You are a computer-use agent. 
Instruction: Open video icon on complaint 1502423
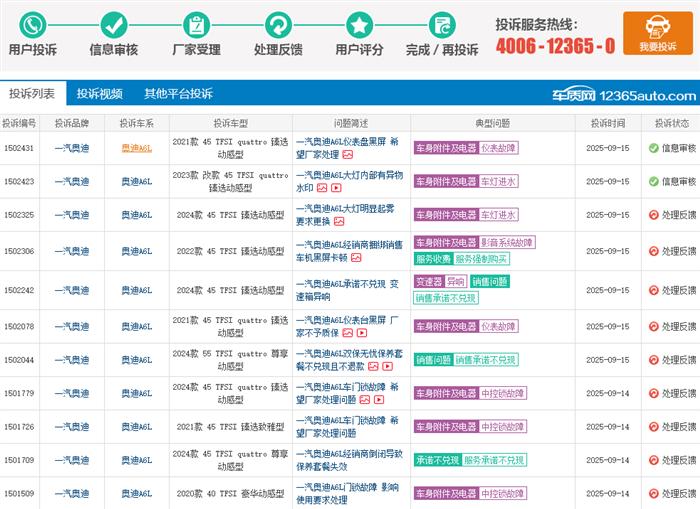click(337, 187)
